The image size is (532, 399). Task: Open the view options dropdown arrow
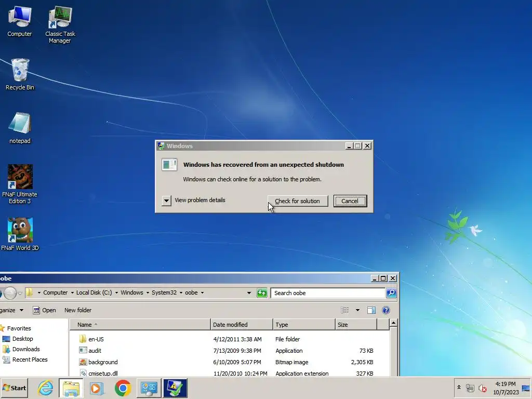(x=357, y=310)
